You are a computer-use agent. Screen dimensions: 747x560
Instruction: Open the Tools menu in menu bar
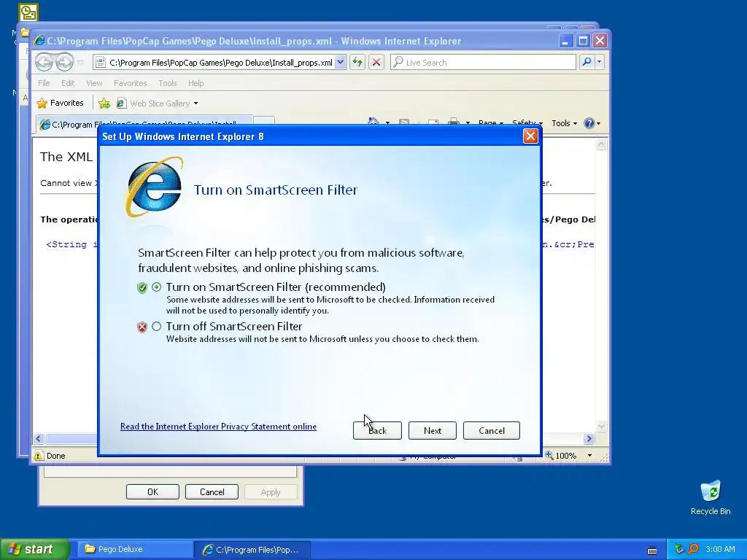(168, 83)
